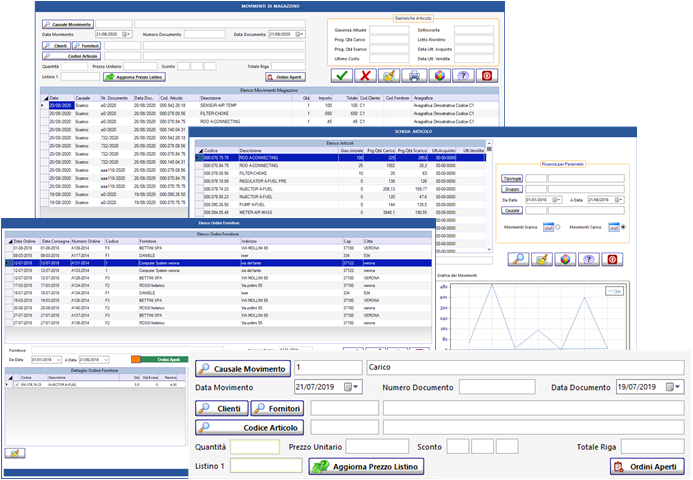
Task: Open small Data Movimento date picker in Movimenti window
Action: coord(126,34)
